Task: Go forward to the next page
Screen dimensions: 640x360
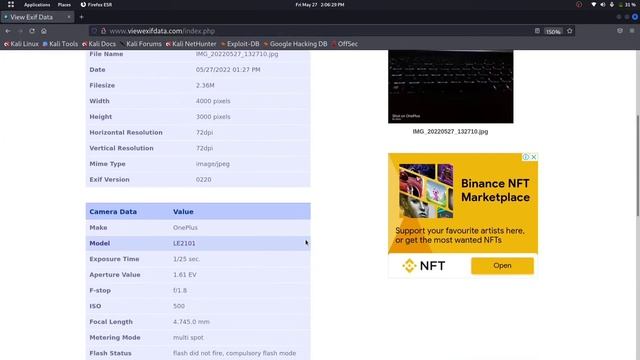Action: tap(20, 31)
